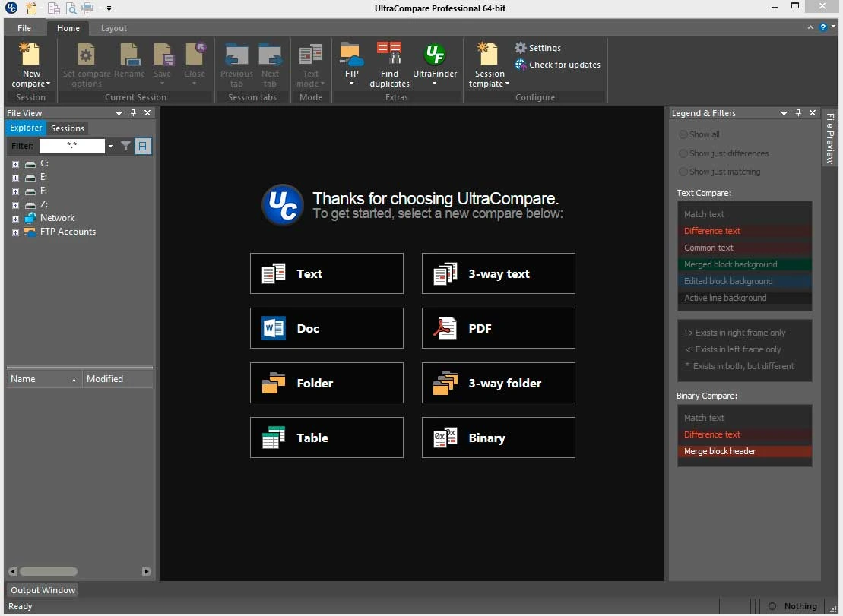Click the help question mark icon

pos(822,27)
